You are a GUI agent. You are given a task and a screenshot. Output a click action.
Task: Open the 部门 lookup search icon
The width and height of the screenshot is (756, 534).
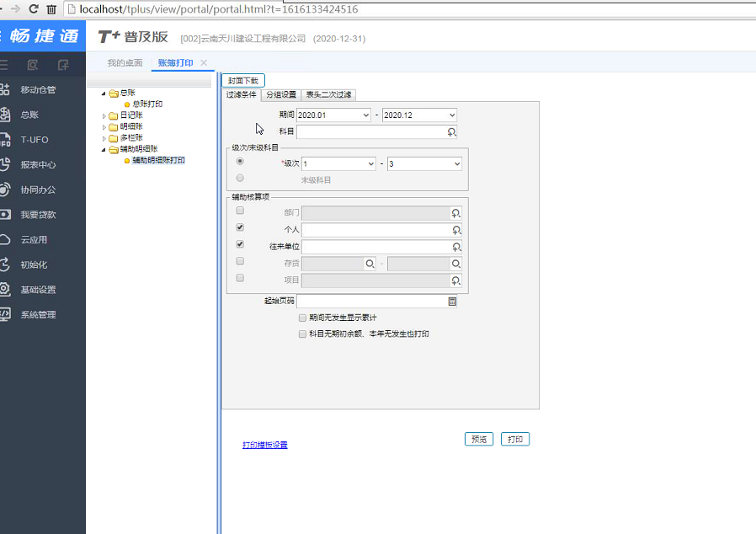455,213
